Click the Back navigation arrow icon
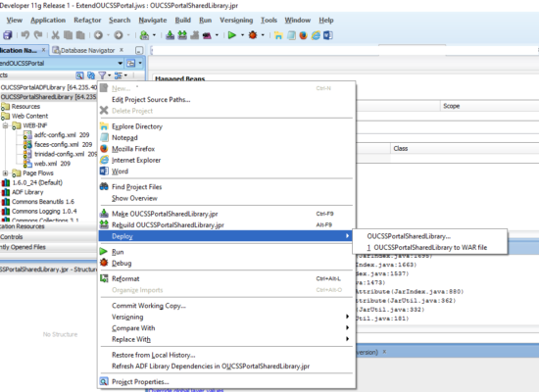 pos(98,35)
